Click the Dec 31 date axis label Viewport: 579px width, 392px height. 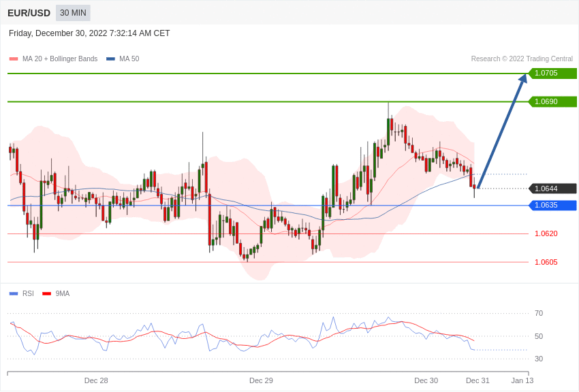(478, 380)
